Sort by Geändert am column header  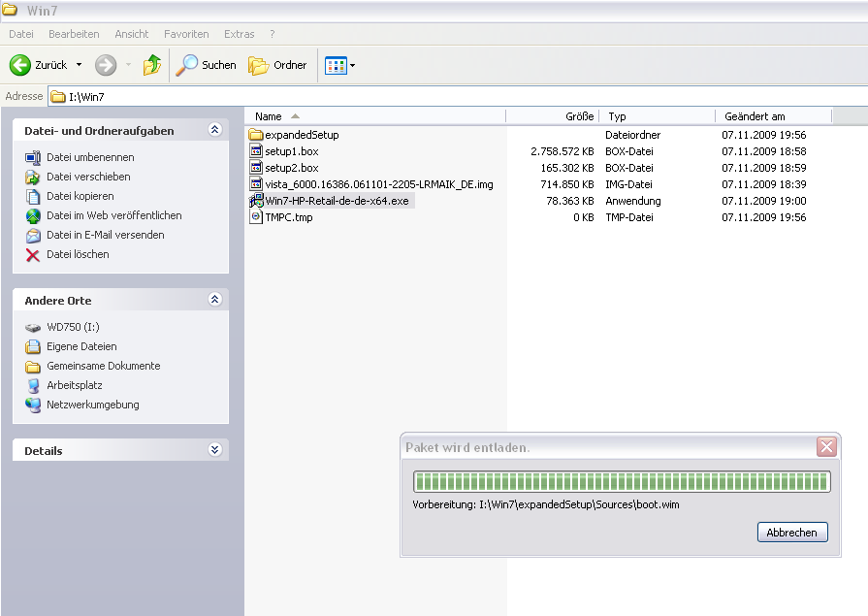(773, 116)
